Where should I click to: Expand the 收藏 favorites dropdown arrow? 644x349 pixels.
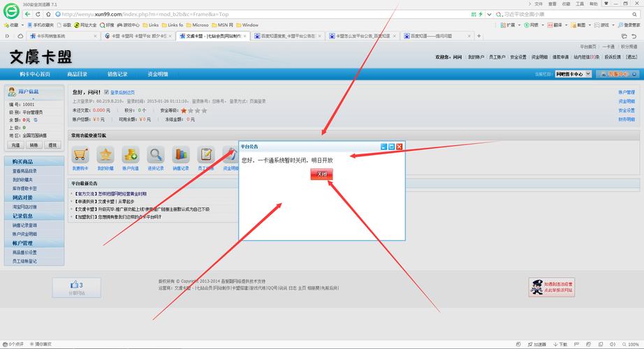coord(22,25)
